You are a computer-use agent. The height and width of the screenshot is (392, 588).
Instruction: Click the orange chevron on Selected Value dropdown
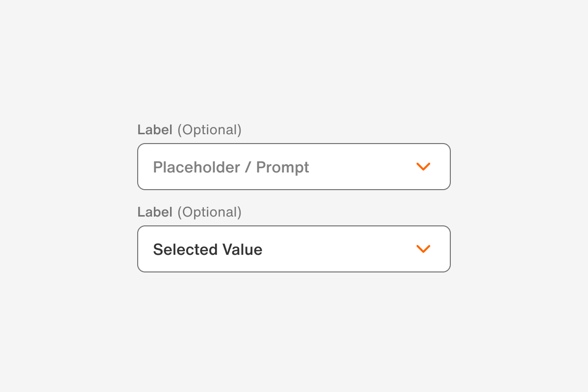[x=423, y=249]
